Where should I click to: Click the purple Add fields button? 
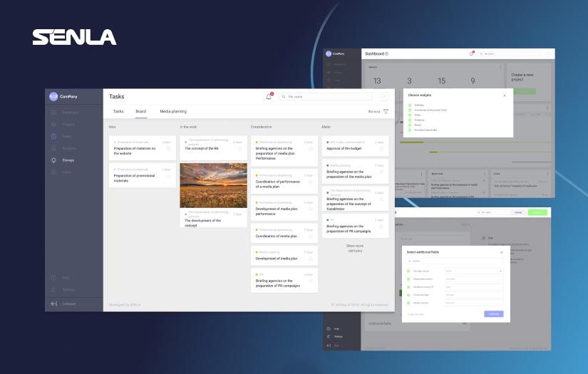[x=493, y=314]
